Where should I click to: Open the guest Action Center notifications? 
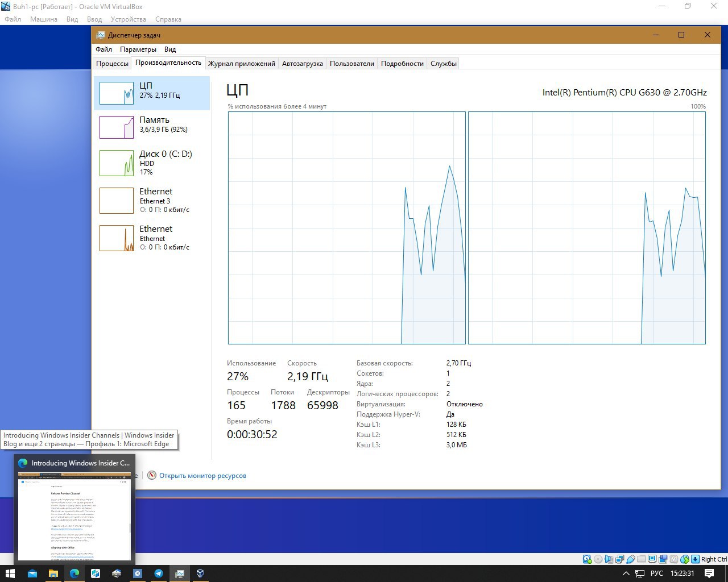[x=709, y=573]
